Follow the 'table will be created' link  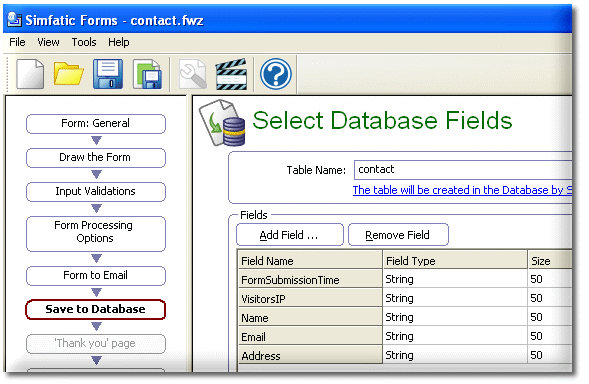[x=462, y=190]
